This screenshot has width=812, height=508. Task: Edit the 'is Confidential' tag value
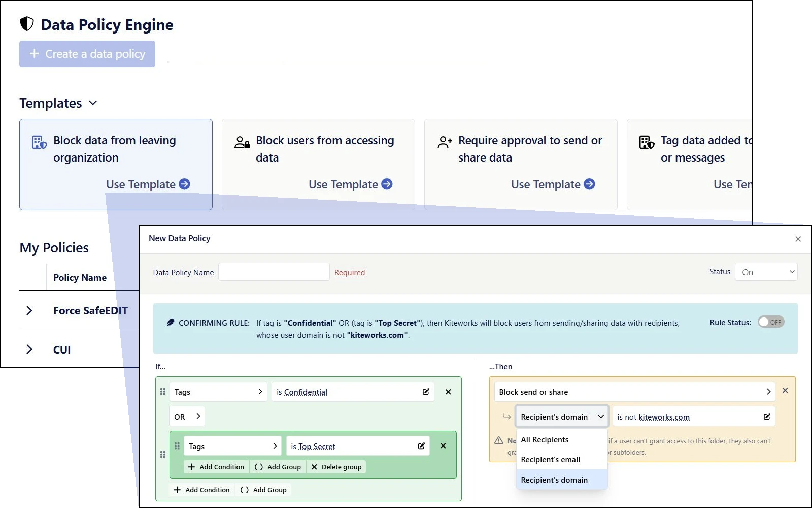(x=426, y=392)
